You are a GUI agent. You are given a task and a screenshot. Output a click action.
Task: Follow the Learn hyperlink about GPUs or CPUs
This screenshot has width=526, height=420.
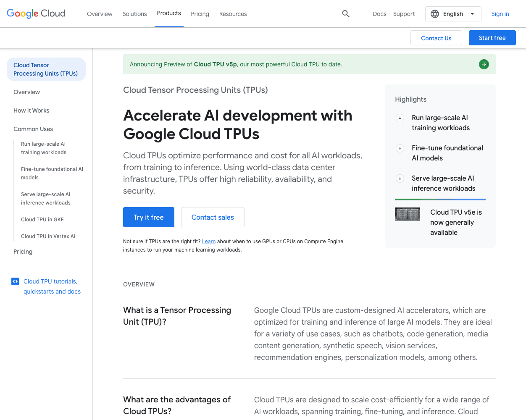point(209,241)
